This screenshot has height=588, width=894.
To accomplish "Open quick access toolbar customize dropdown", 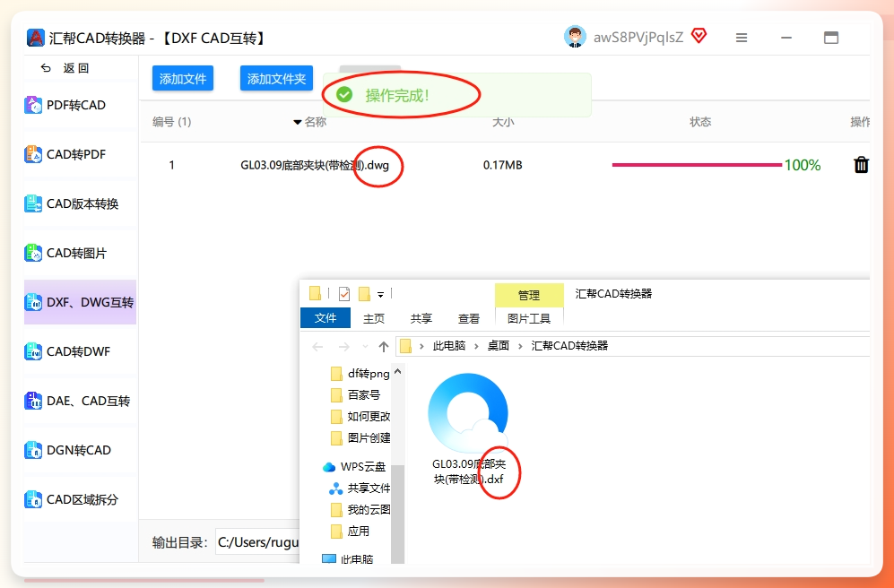I will coord(380,295).
